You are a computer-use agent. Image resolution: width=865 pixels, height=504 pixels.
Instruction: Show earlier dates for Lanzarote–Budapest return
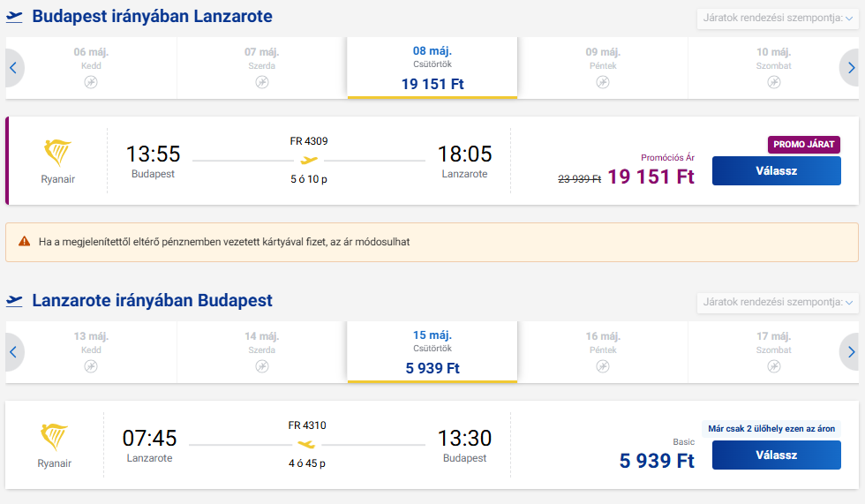tap(14, 352)
